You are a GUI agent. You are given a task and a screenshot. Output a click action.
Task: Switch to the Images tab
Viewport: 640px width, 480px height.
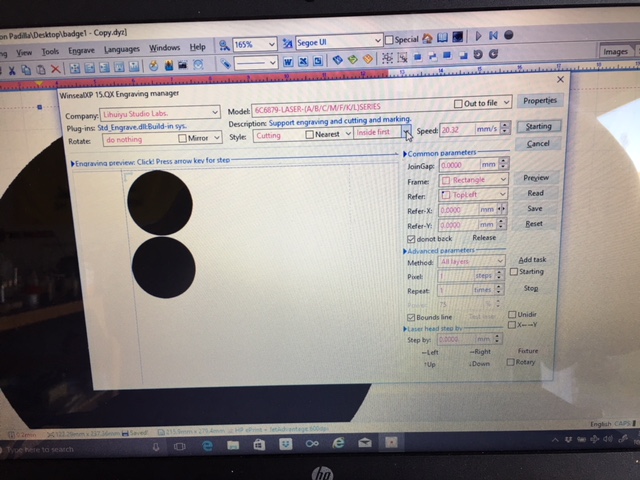point(616,52)
